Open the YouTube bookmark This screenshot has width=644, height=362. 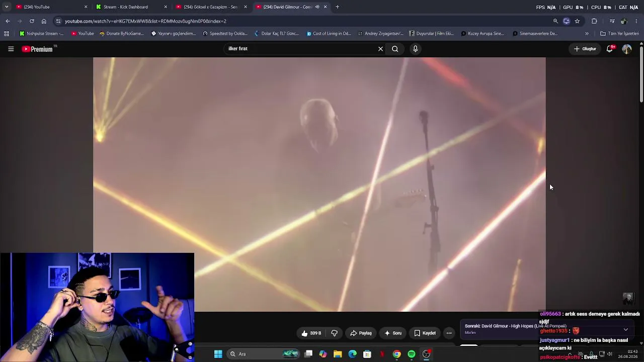pyautogui.click(x=83, y=34)
